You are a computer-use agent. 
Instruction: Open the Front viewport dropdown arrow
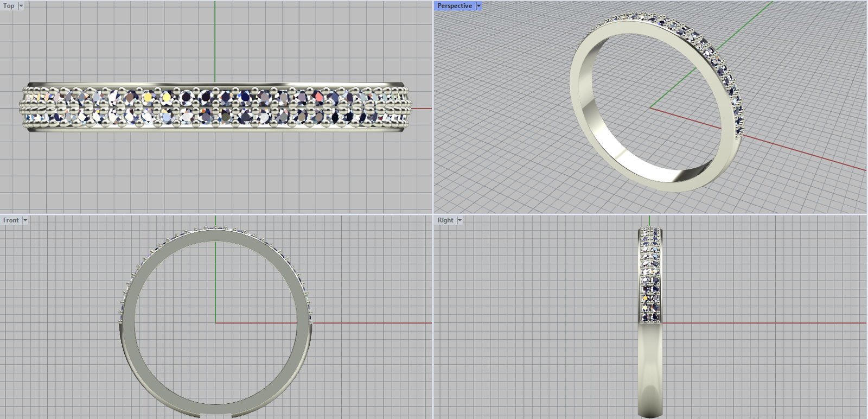click(25, 220)
